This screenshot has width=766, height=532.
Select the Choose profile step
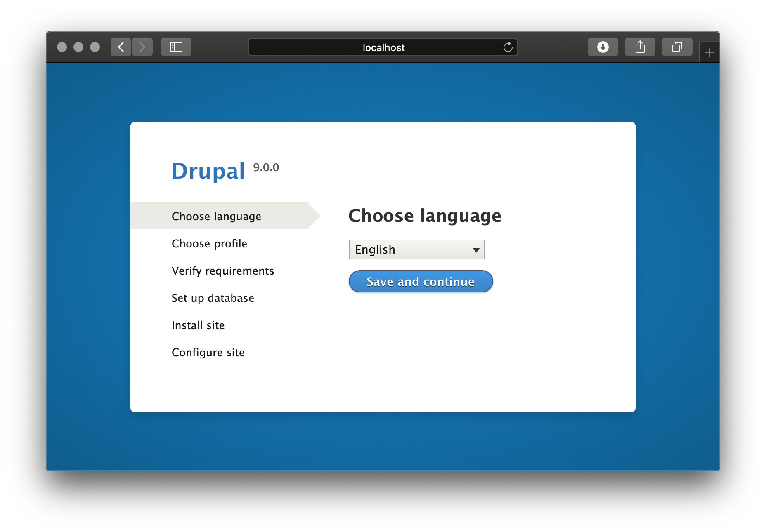pyautogui.click(x=209, y=244)
